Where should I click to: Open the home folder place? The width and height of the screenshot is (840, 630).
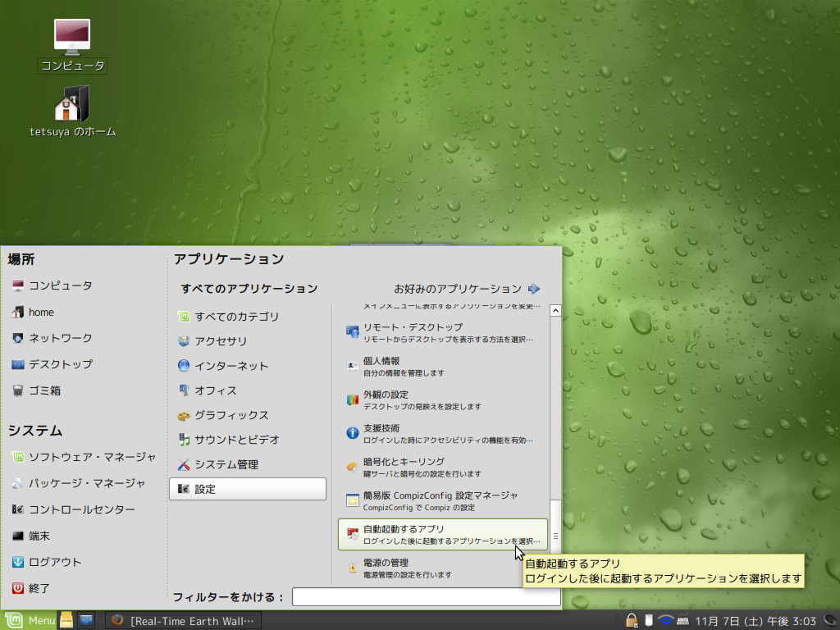[x=33, y=312]
